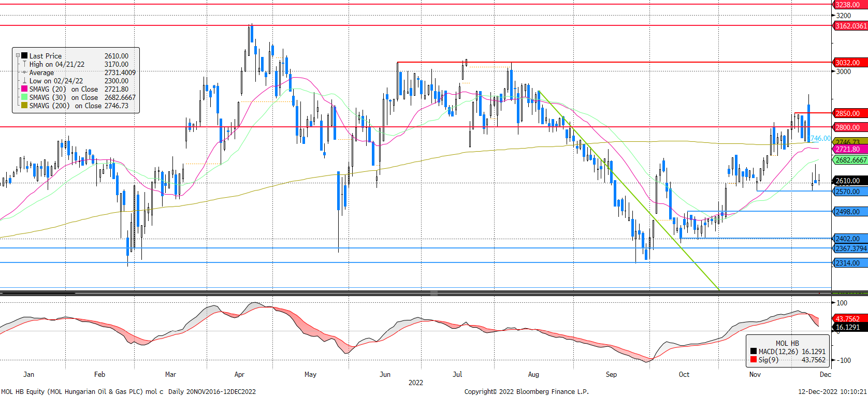This screenshot has height=396, width=868.
Task: Click the Bloomberg Finance L.P. copyright text
Action: pyautogui.click(x=526, y=392)
